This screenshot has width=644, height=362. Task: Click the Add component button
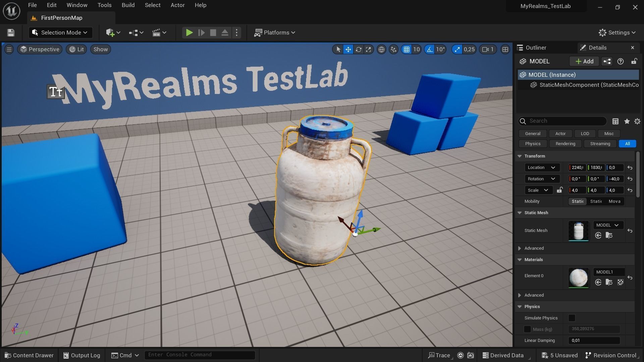[584, 61]
